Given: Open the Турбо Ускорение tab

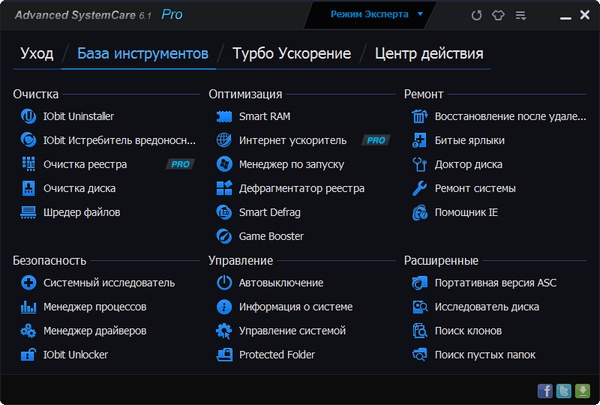Looking at the screenshot, I should 291,54.
